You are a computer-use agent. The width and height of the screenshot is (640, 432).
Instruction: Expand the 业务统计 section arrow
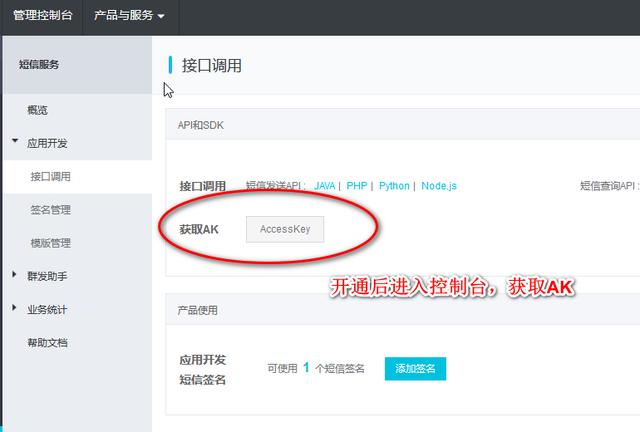(15, 310)
